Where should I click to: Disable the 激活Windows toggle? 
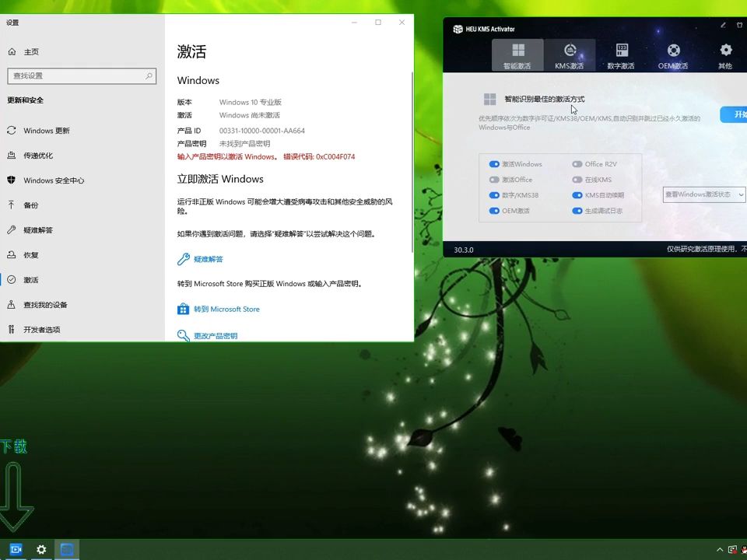pos(493,164)
